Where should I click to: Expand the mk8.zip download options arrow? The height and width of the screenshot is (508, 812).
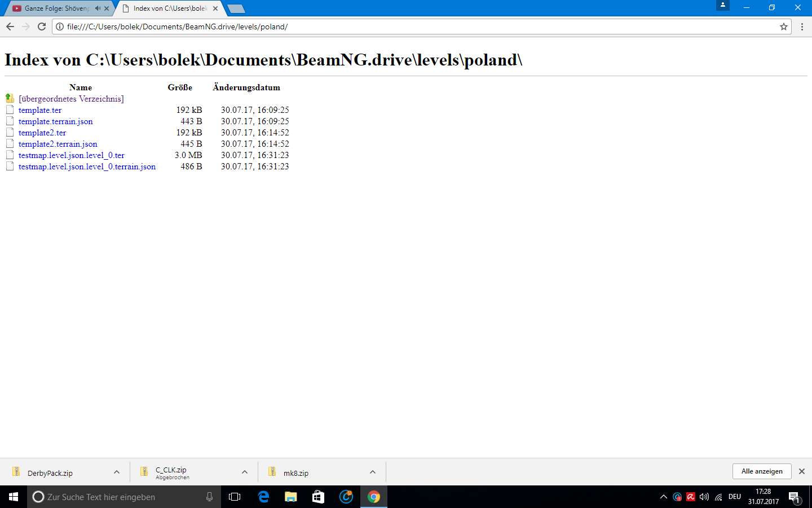tap(373, 472)
